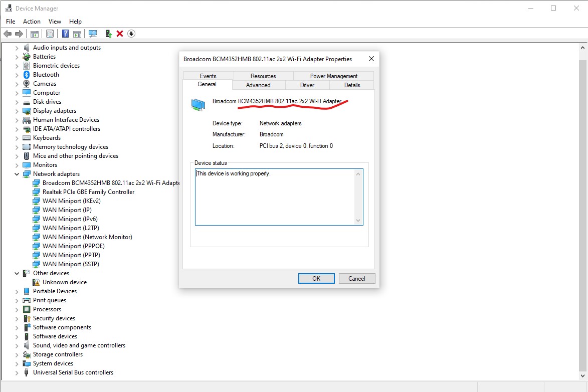
Task: Click the Mice and other pointing devices icon
Action: (26, 156)
